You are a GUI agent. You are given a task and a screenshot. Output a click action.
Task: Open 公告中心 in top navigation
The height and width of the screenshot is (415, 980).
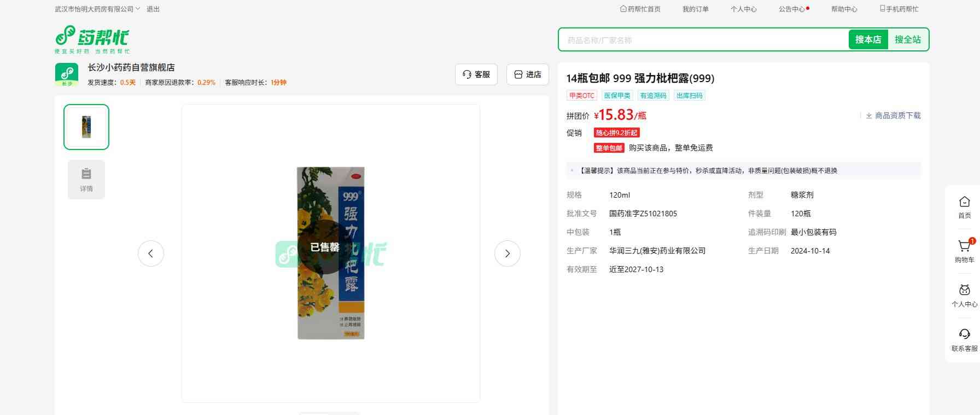[791, 9]
